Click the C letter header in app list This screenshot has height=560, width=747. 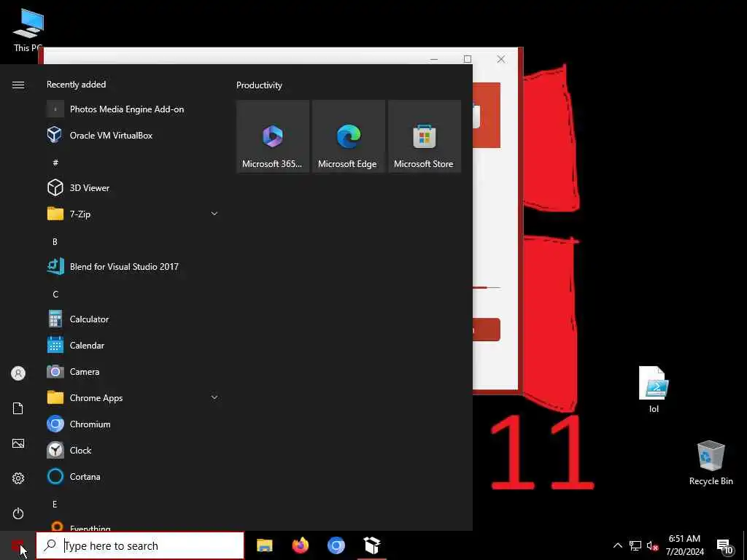point(55,295)
